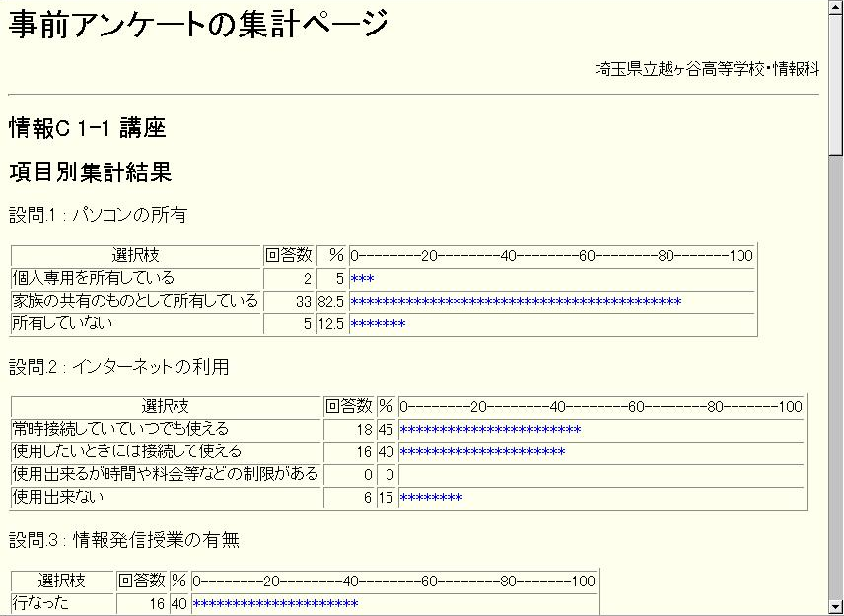Click the 家族の共有のものとして所有している option cell
Screen dimensions: 844x616
coord(135,301)
